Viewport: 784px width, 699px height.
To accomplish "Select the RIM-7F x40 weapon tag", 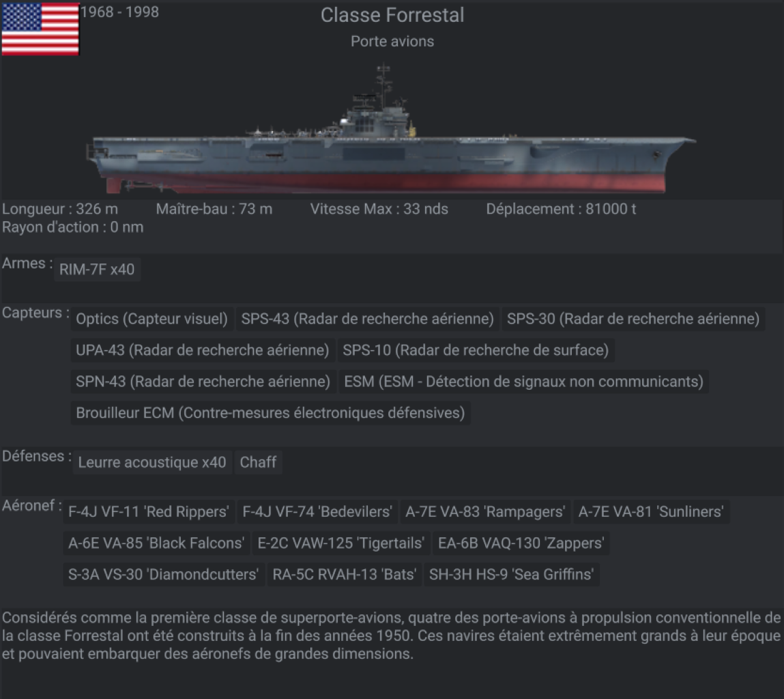I will (97, 269).
